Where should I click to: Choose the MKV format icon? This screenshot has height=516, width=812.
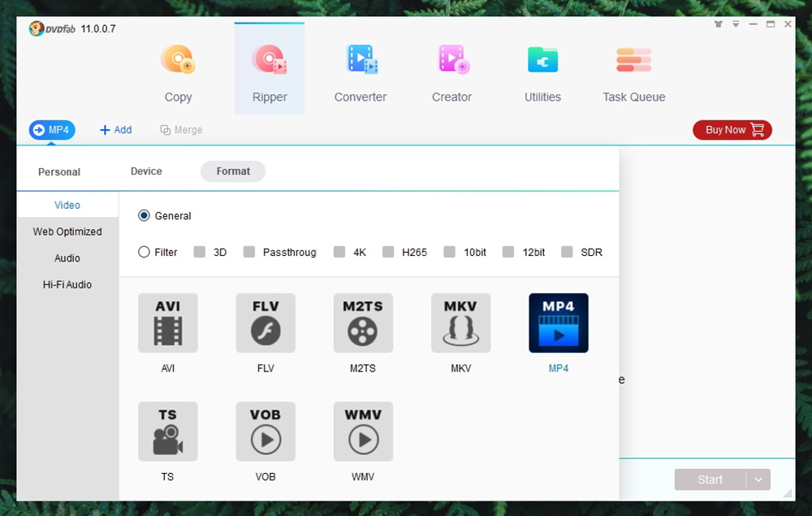(x=461, y=323)
